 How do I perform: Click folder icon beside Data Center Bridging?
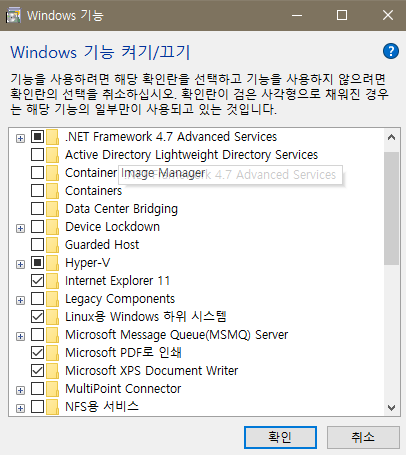coord(53,209)
